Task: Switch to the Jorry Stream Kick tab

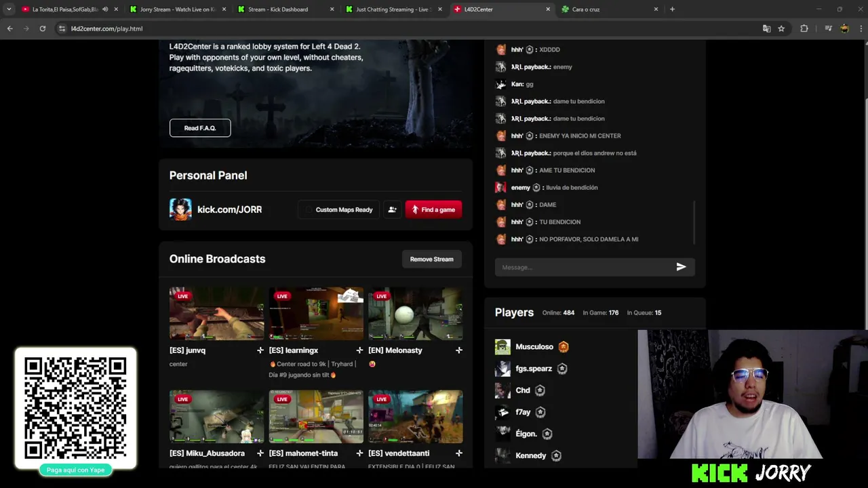Action: (x=178, y=9)
